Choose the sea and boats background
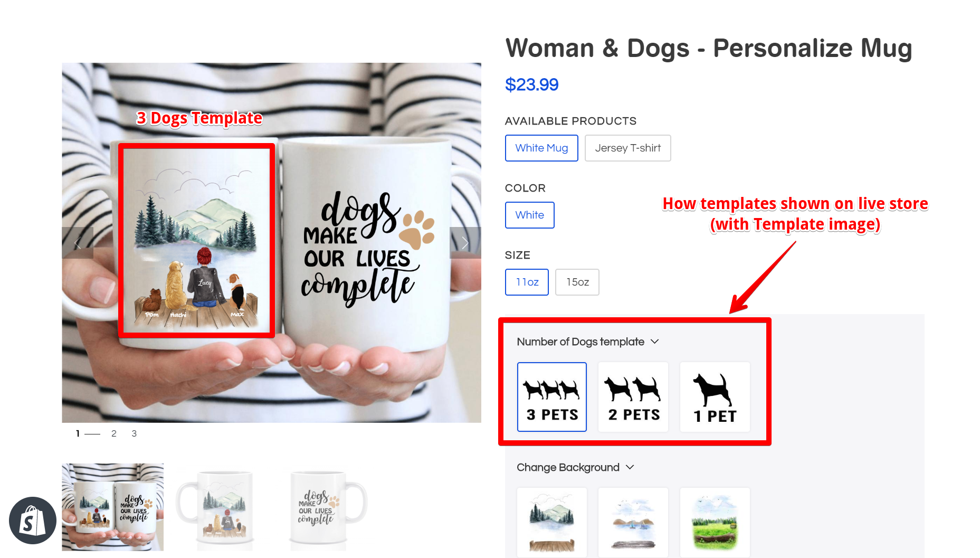Screen dimensions: 980x558 coord(633,522)
